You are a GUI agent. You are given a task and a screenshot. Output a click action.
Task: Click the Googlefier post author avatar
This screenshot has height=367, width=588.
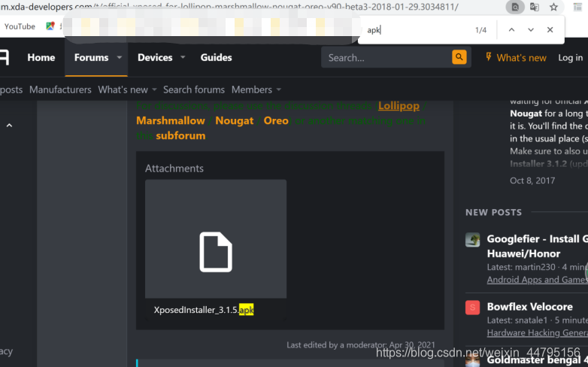(x=472, y=239)
